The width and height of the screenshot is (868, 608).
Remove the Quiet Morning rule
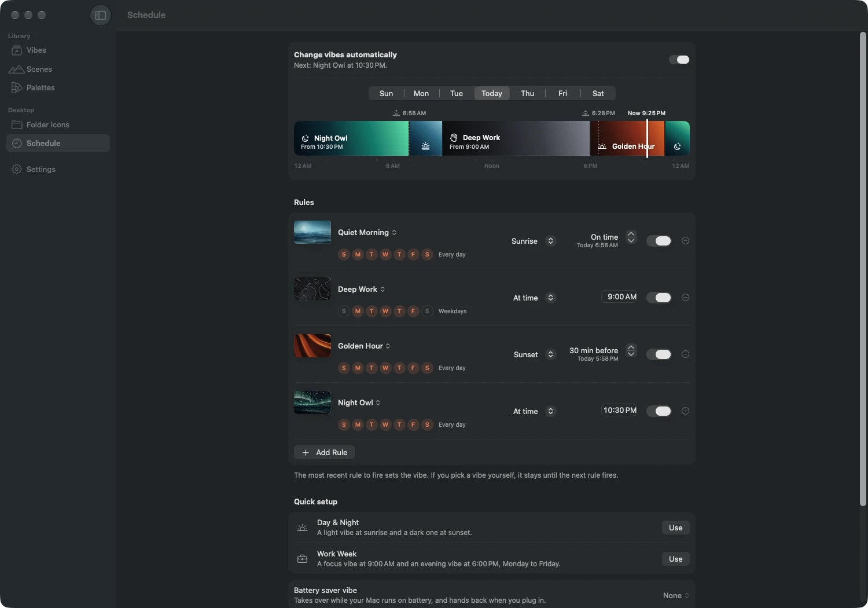click(x=685, y=241)
